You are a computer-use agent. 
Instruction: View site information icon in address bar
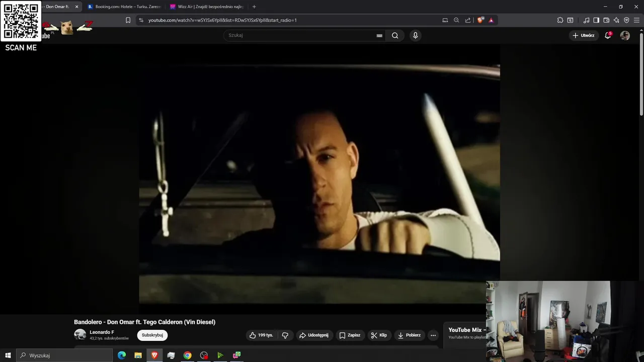point(141,20)
